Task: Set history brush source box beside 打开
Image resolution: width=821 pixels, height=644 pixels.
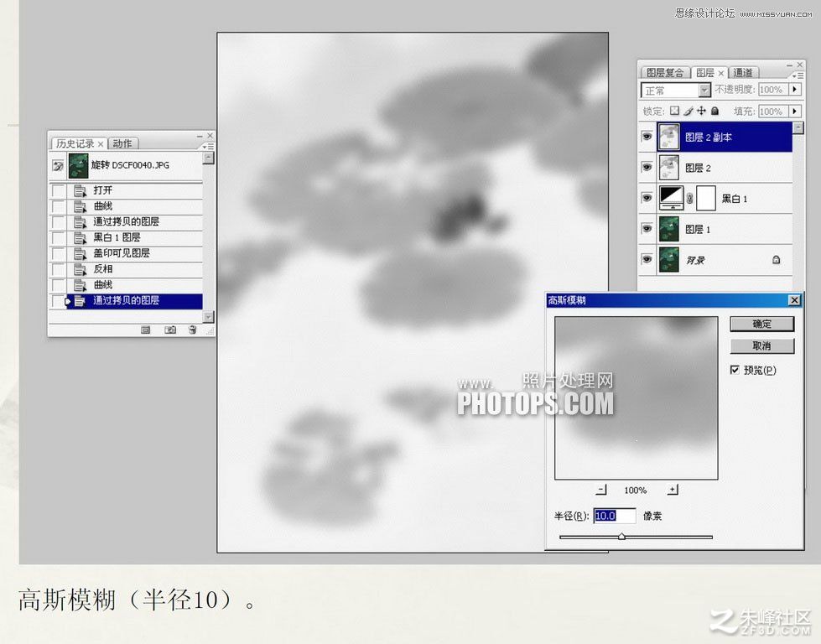Action: tap(58, 190)
